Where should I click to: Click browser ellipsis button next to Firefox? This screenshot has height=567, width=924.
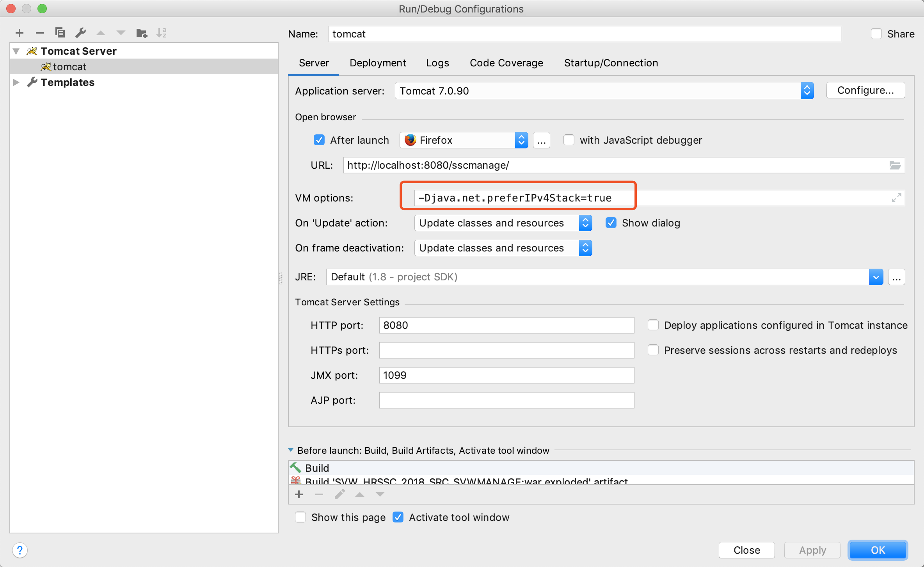[x=541, y=140]
